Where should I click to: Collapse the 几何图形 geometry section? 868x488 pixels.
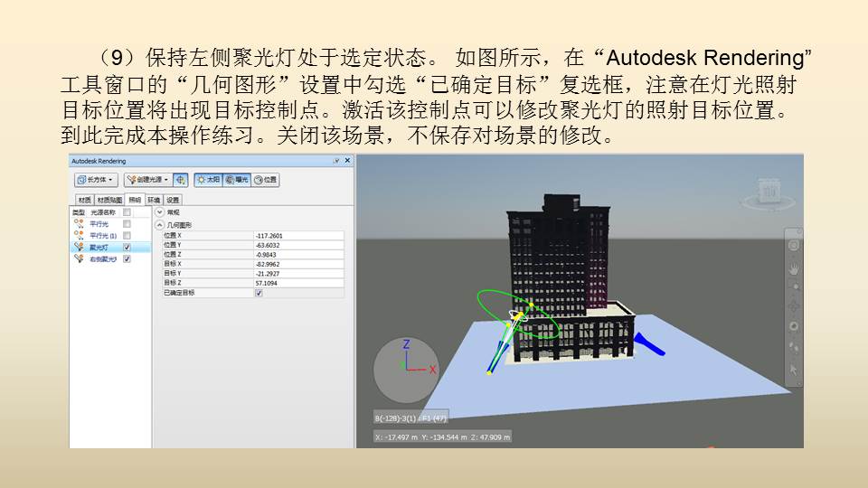[159, 225]
